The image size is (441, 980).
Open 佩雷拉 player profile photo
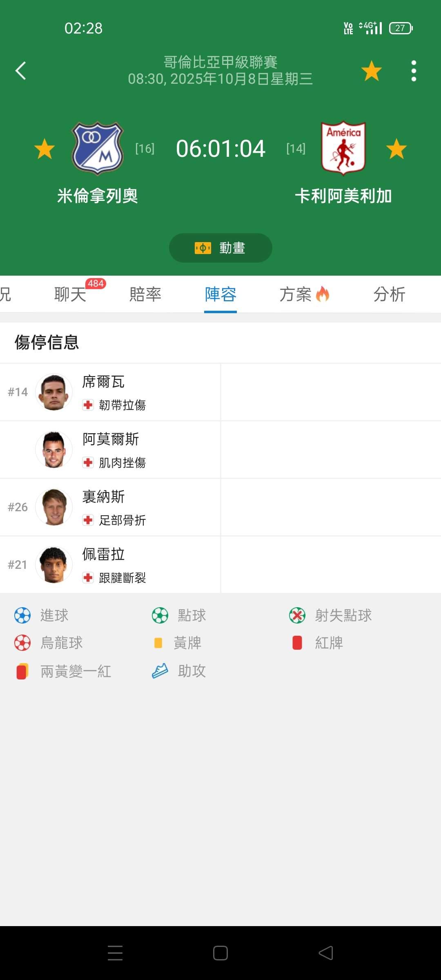click(54, 565)
